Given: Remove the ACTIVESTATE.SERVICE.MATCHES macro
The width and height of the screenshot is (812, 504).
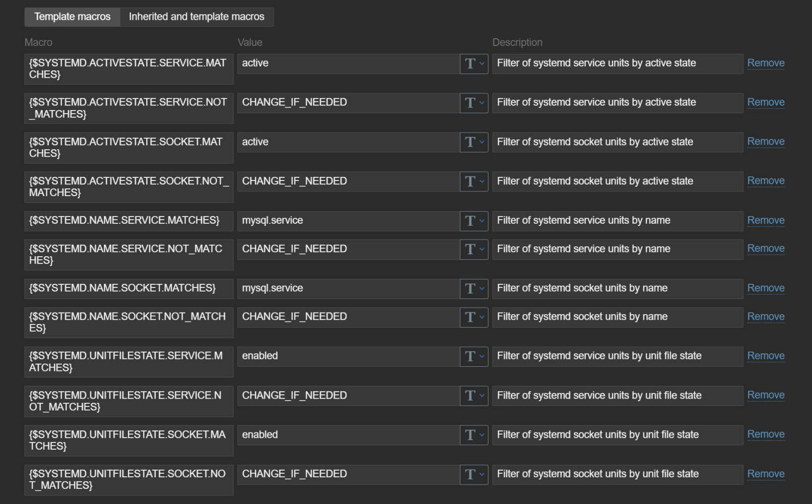Looking at the screenshot, I should 766,63.
